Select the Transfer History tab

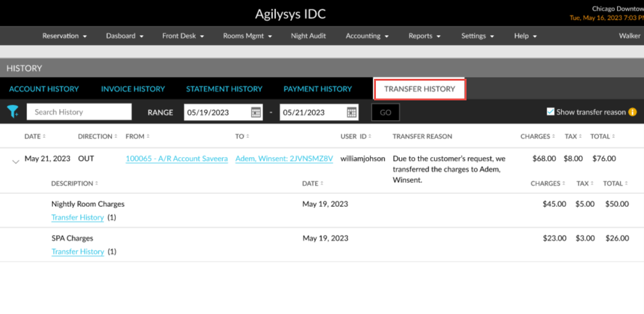click(420, 89)
